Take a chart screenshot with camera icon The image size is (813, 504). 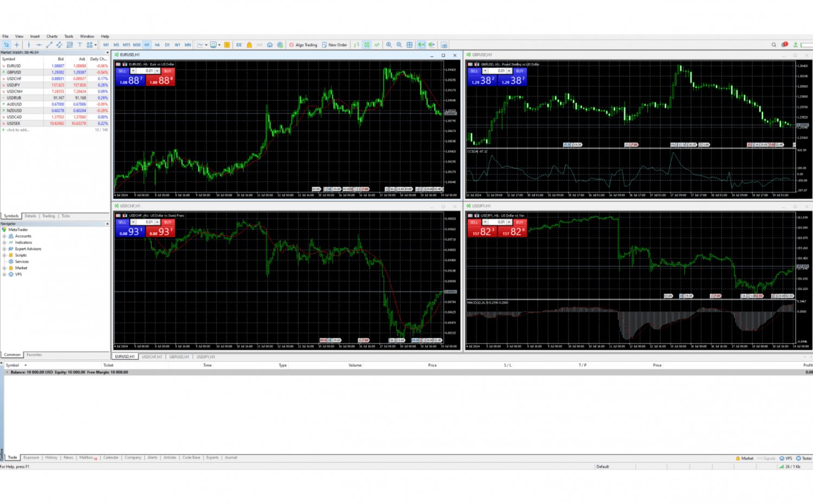pyautogui.click(x=444, y=45)
